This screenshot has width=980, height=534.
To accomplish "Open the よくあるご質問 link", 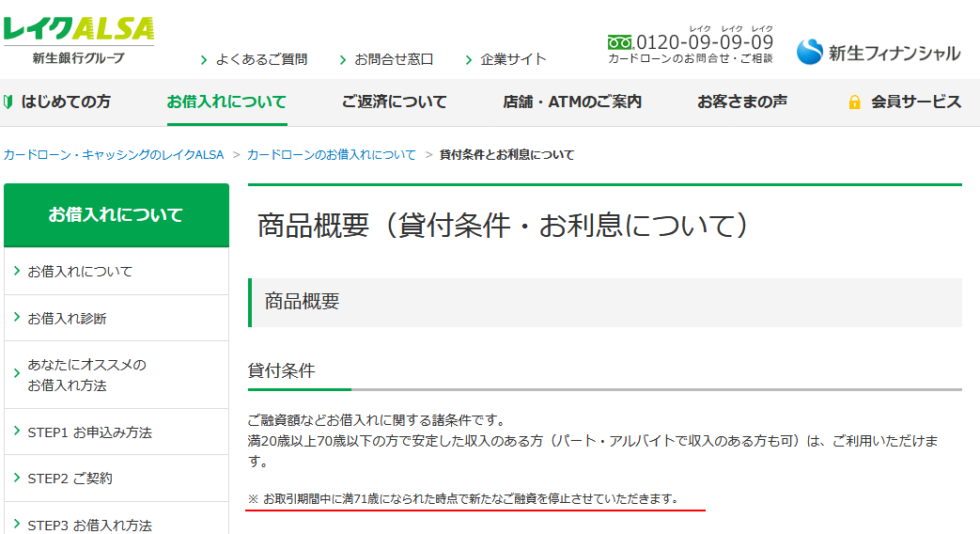I will [x=261, y=59].
